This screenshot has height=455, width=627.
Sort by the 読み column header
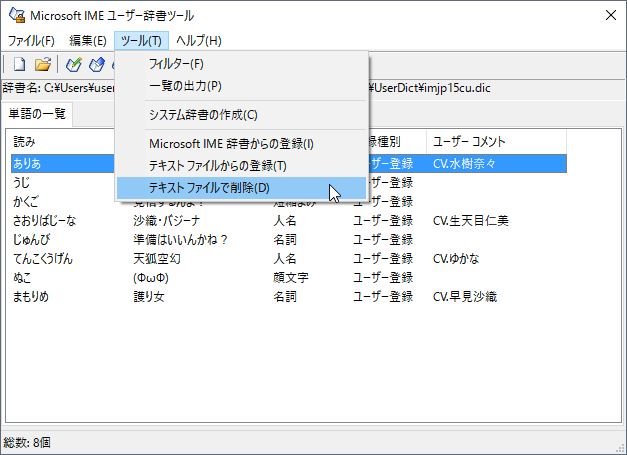point(62,142)
